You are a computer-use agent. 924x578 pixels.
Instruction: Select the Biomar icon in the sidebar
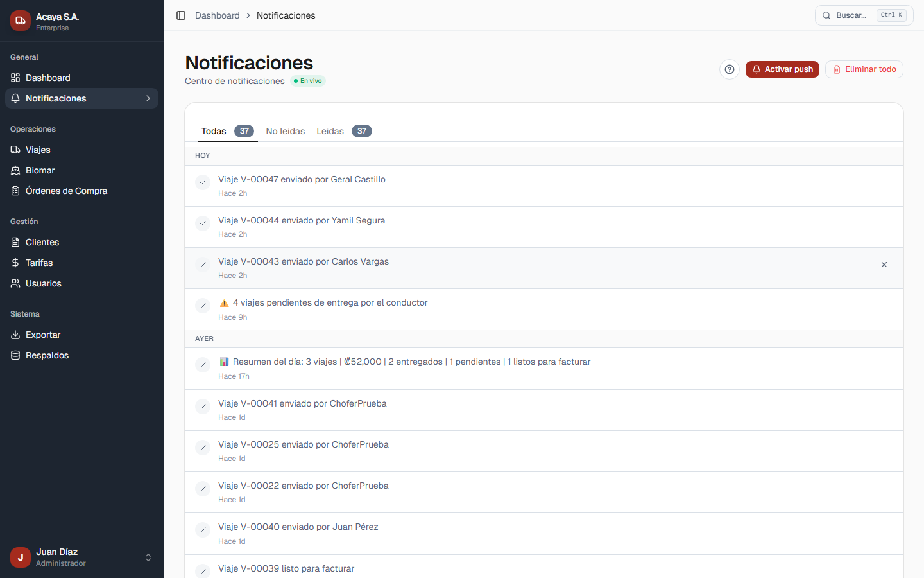click(15, 170)
